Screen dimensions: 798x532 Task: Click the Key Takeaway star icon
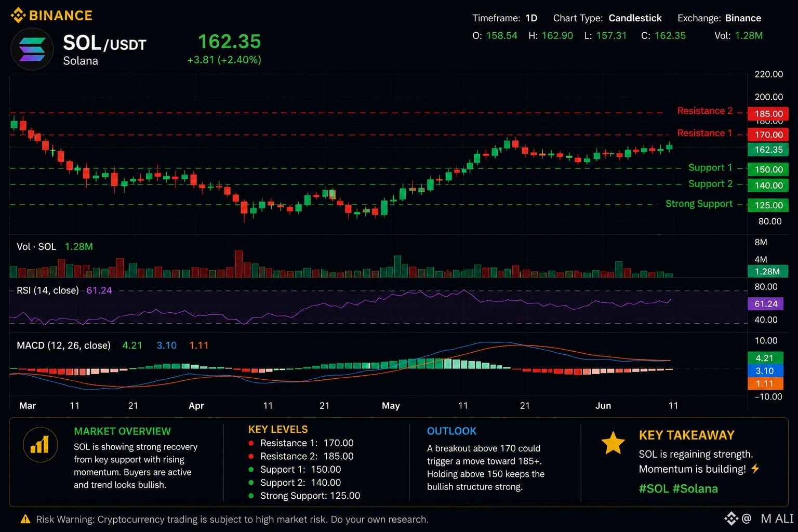click(613, 443)
